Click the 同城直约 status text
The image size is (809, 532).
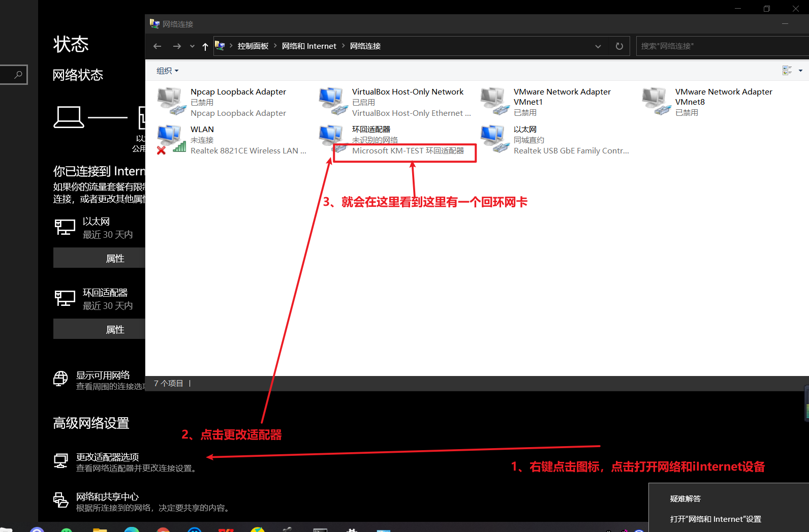(529, 140)
